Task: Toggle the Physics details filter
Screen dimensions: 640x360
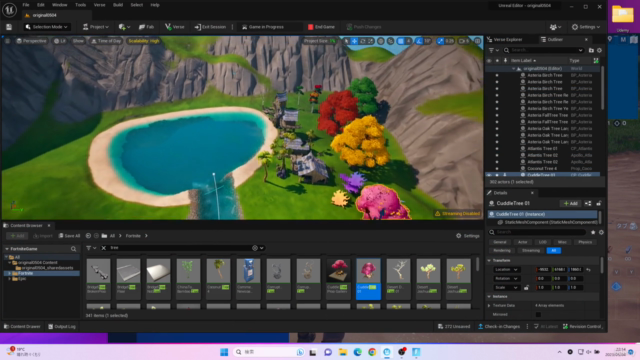Action: 585,242
